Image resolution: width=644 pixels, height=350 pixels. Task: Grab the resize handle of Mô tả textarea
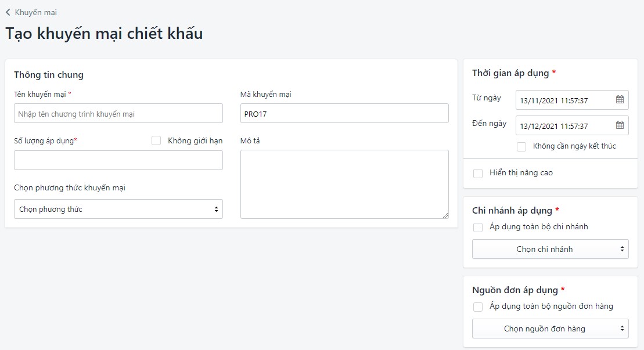(445, 215)
